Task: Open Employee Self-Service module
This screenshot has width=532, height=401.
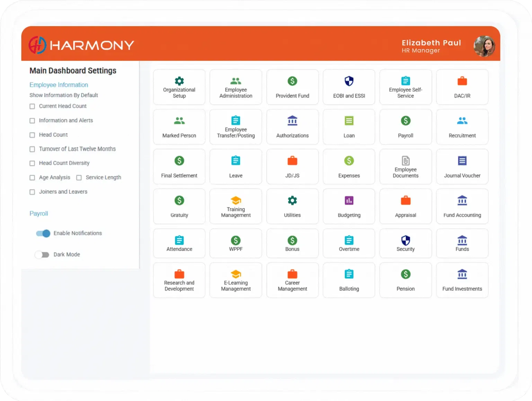Action: pyautogui.click(x=406, y=87)
